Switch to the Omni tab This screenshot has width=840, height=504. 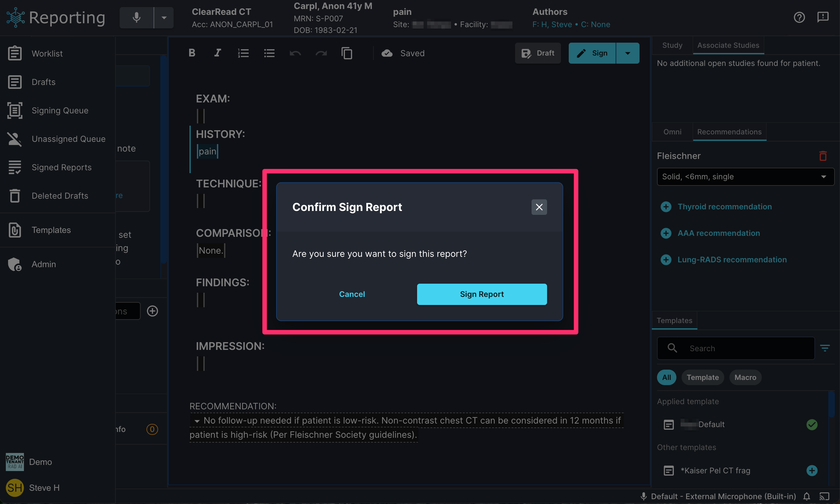click(672, 132)
